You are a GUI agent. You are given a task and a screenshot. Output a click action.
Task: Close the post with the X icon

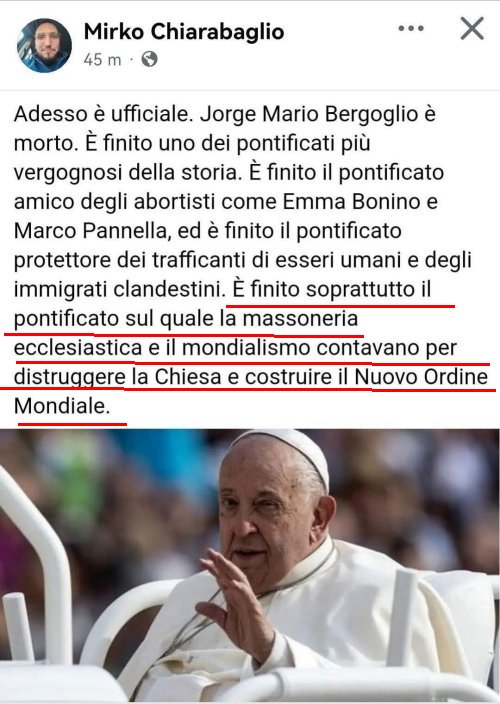472,29
